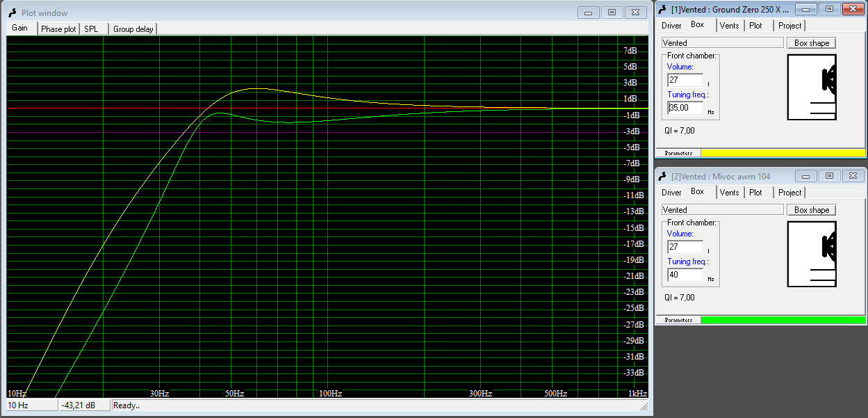
Task: Click the Mivoc awm 104 window title icon
Action: 663,176
